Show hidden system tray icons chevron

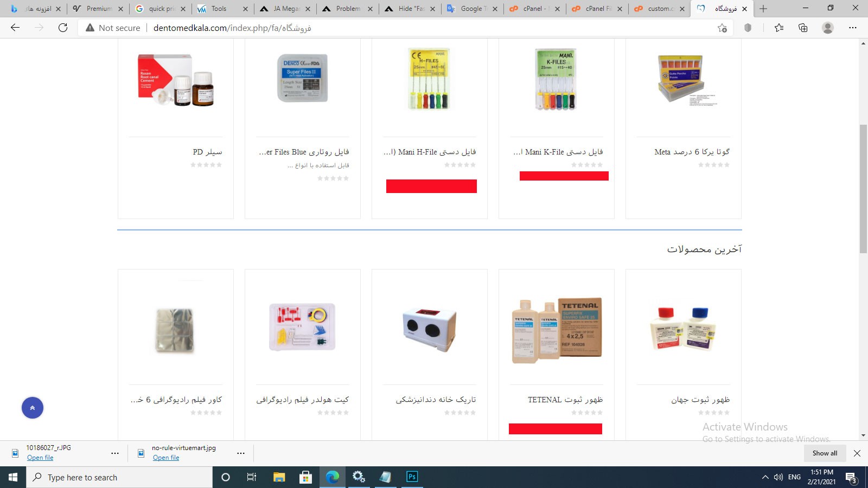765,477
